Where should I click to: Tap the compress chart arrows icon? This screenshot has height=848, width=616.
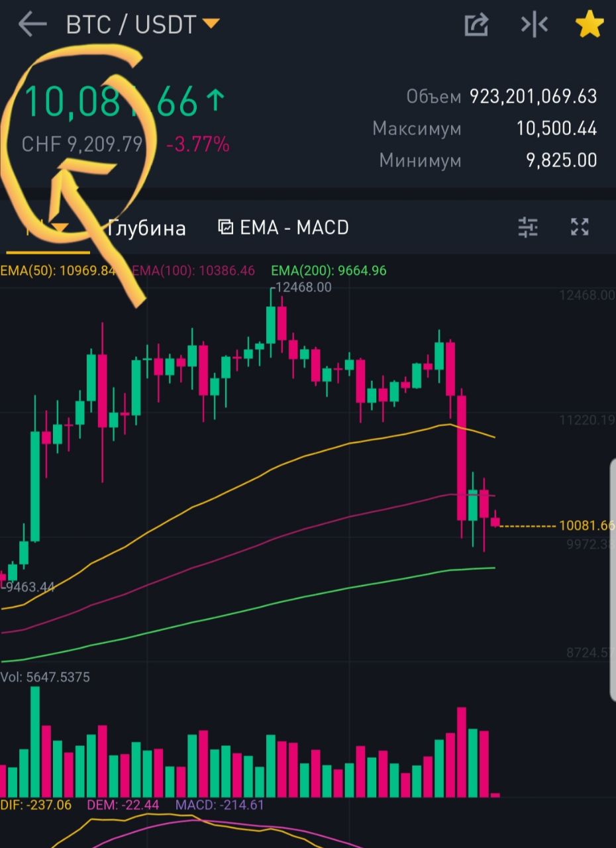534,25
